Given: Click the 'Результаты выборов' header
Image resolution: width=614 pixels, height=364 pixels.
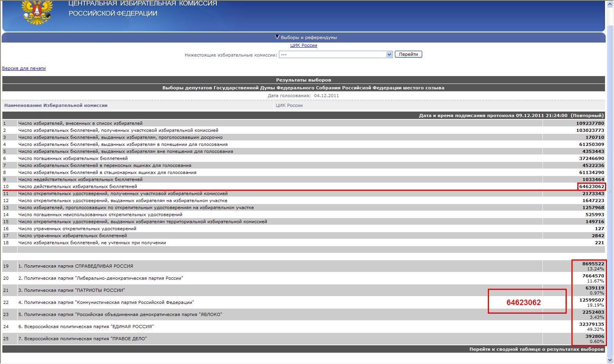Looking at the screenshot, I should pos(303,80).
